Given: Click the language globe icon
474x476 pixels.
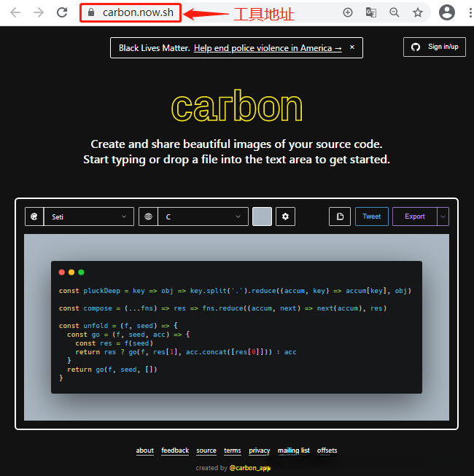Looking at the screenshot, I should click(x=148, y=216).
